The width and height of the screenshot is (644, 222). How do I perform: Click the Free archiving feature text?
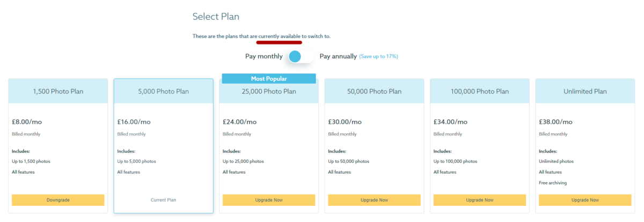tap(552, 183)
